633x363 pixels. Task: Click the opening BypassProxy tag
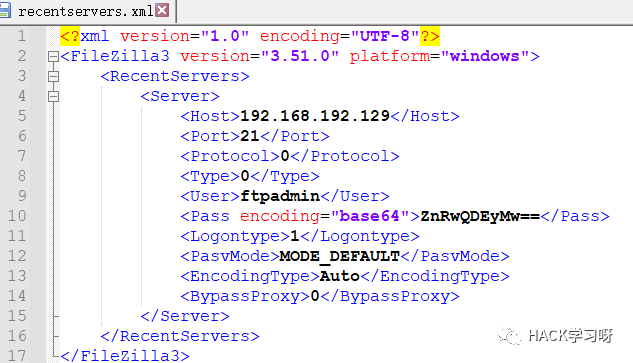(245, 296)
